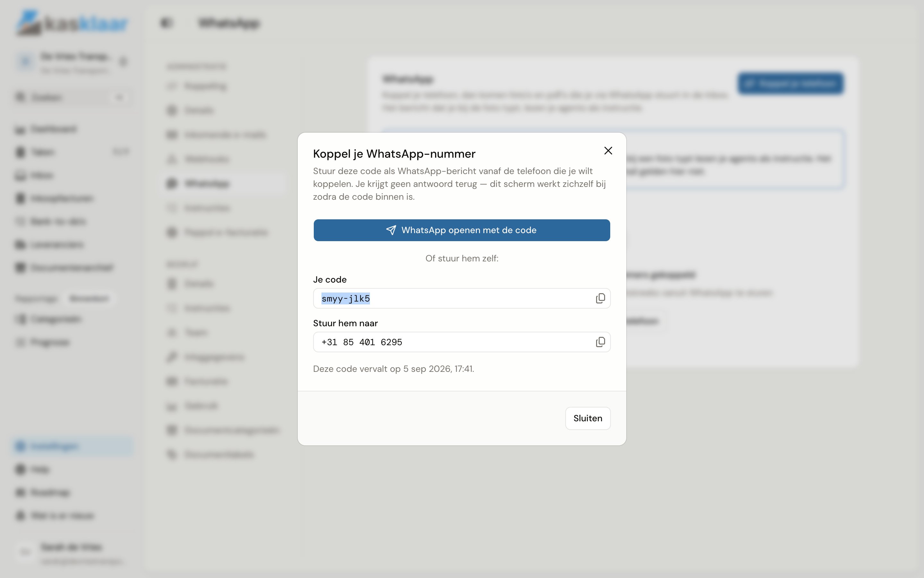
Task: Click 'WhatsApp openen met de code' button
Action: coord(462,230)
